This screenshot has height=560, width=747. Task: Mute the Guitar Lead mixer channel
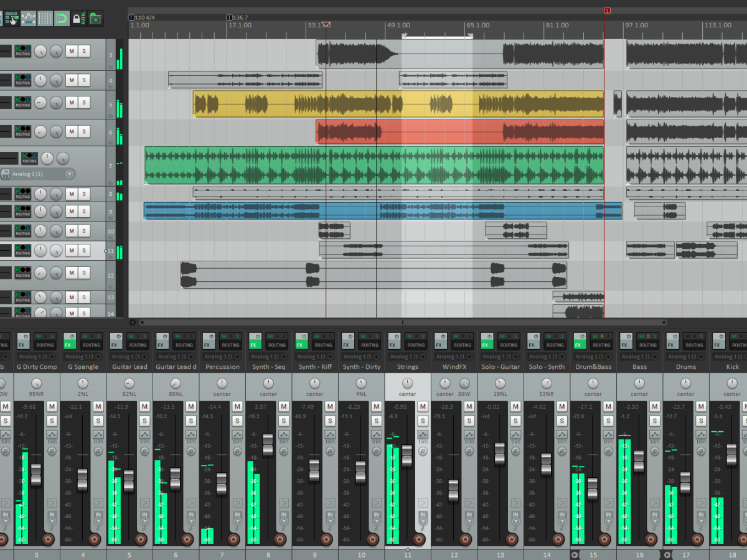pyautogui.click(x=144, y=406)
